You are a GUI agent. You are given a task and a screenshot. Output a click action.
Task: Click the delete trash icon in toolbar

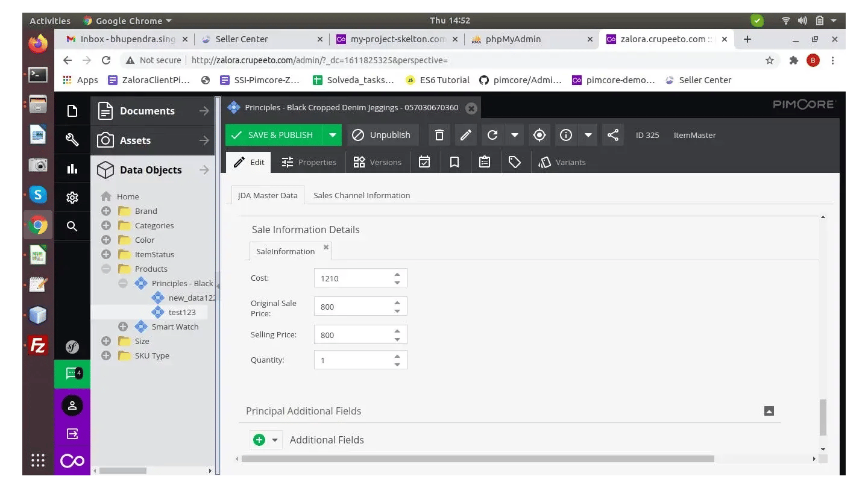(439, 135)
